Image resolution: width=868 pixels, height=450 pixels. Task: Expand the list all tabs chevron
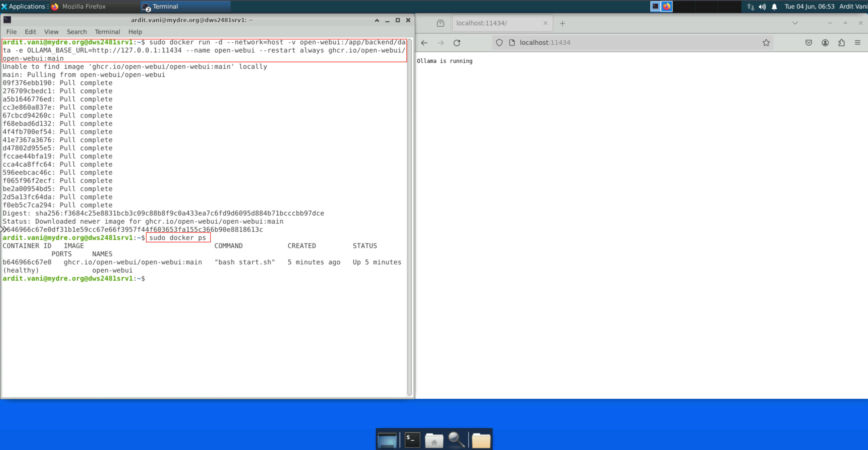(795, 23)
